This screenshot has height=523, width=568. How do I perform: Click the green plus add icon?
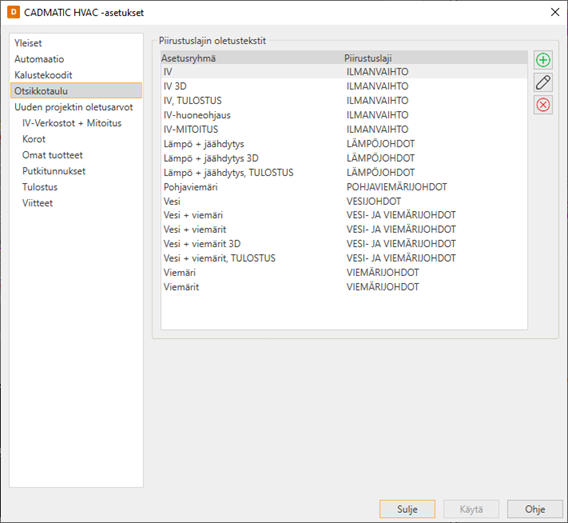tap(543, 60)
